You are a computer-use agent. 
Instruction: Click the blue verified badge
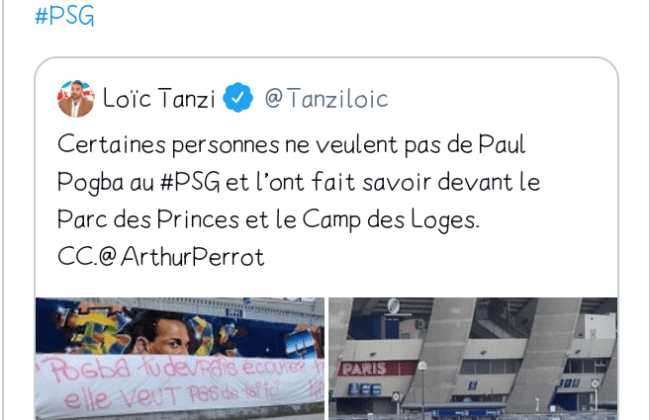coord(238,98)
